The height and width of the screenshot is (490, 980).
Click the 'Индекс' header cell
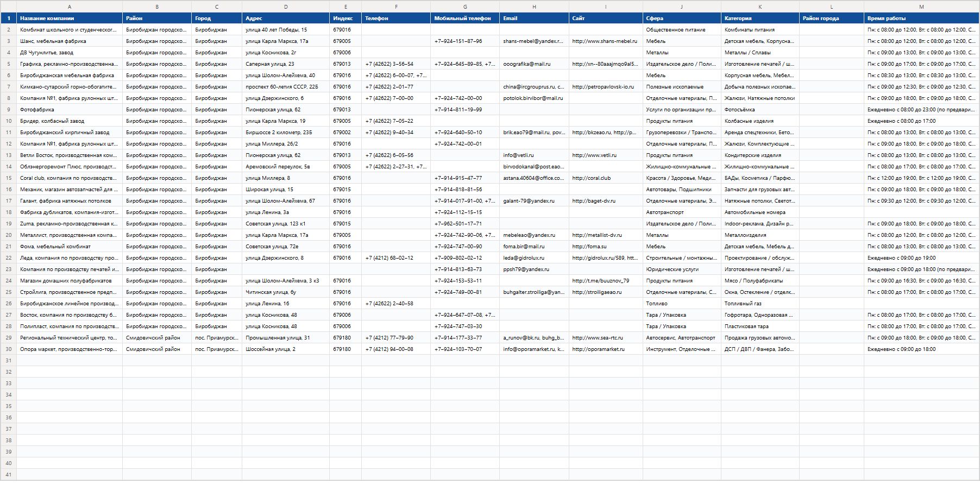point(345,18)
